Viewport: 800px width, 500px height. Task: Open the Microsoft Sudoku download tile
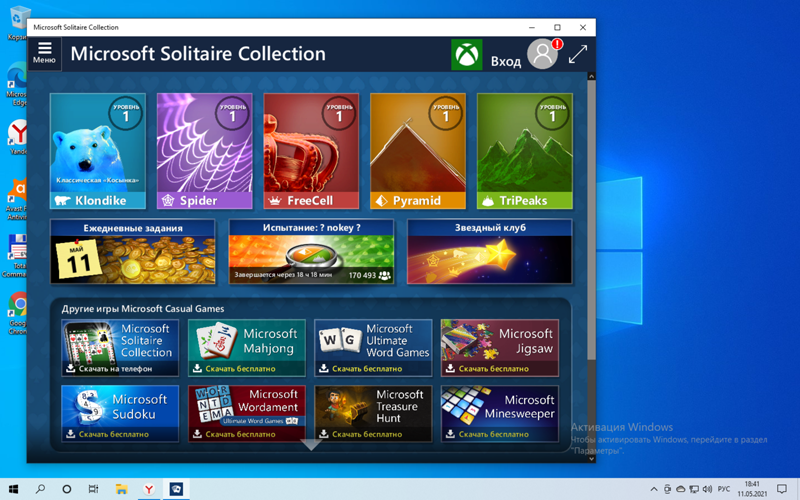pyautogui.click(x=120, y=413)
